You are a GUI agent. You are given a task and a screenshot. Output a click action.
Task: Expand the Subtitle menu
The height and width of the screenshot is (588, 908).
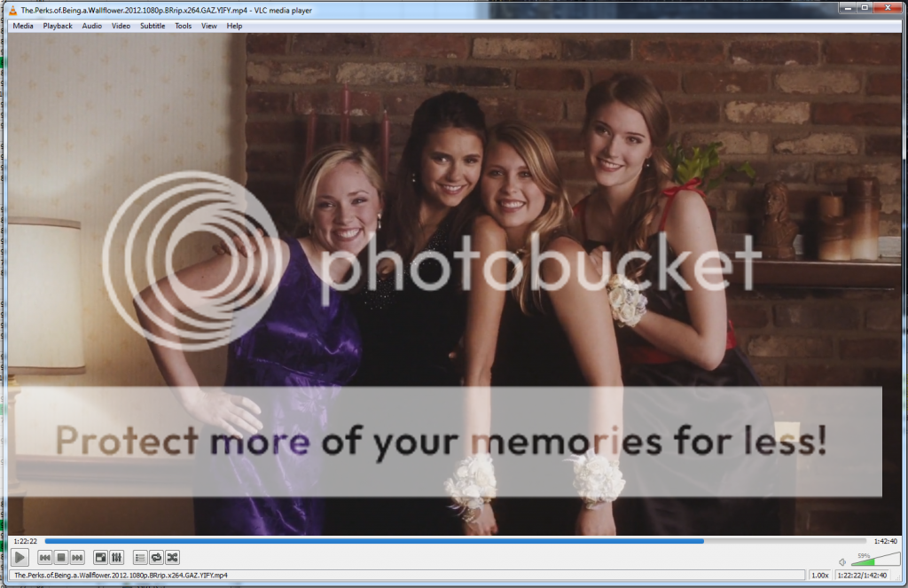(x=153, y=26)
